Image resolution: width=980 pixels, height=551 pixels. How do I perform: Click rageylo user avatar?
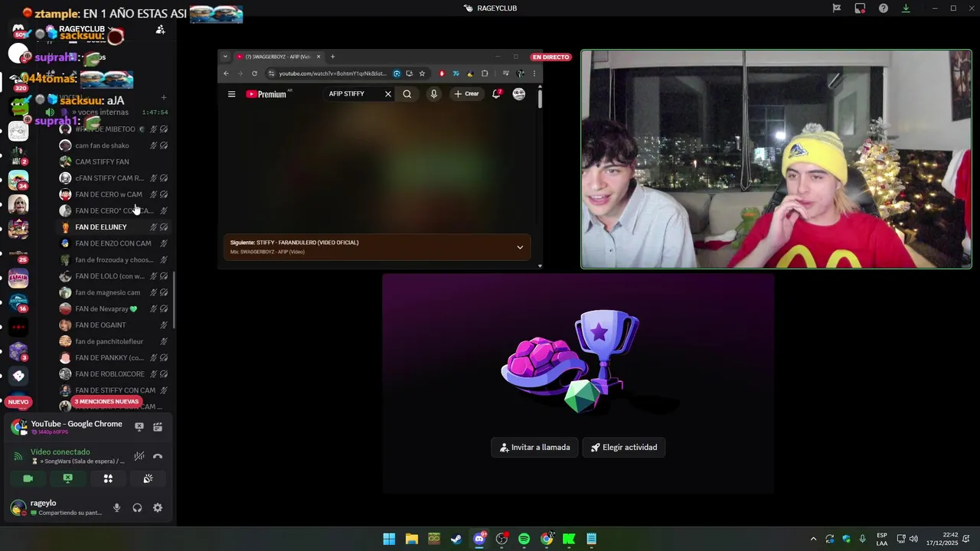18,507
